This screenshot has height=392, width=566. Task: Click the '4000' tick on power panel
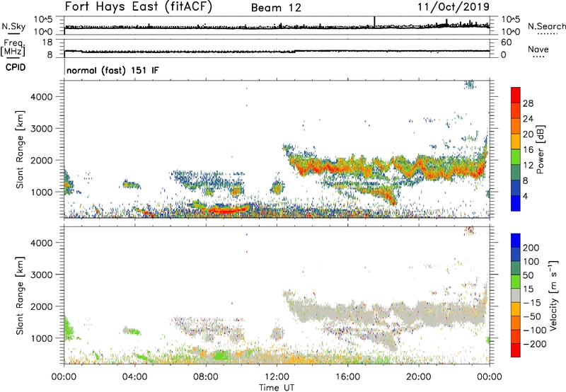pyautogui.click(x=41, y=97)
